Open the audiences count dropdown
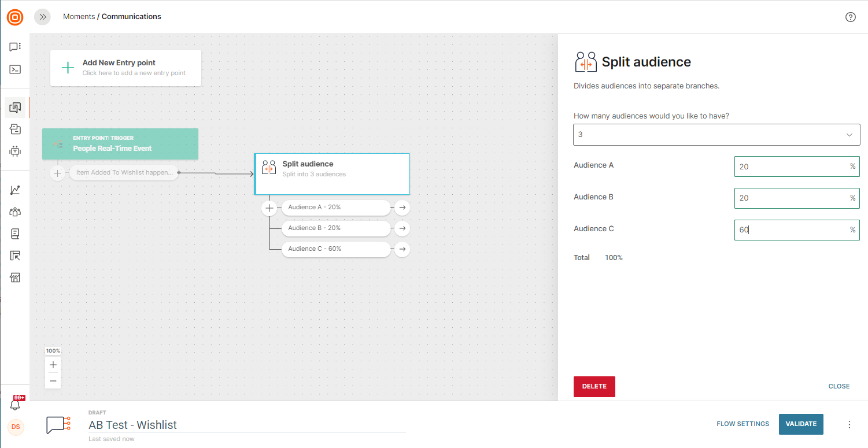This screenshot has height=448, width=868. (716, 135)
